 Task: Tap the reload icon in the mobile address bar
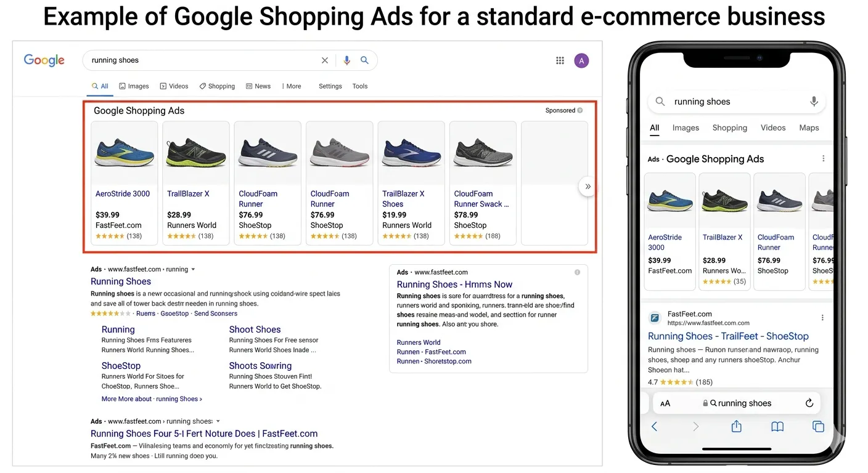[x=809, y=403]
